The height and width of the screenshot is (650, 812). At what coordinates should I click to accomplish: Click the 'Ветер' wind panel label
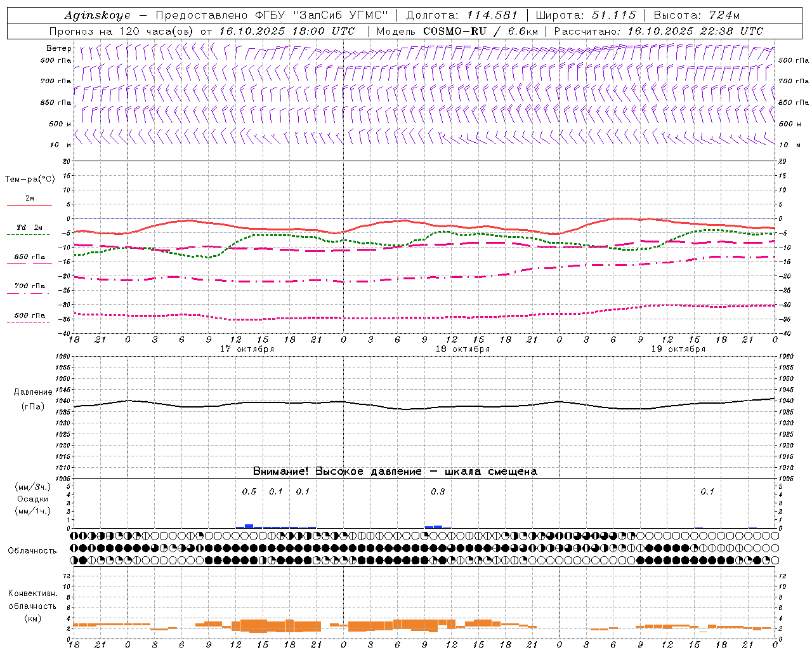[x=59, y=48]
